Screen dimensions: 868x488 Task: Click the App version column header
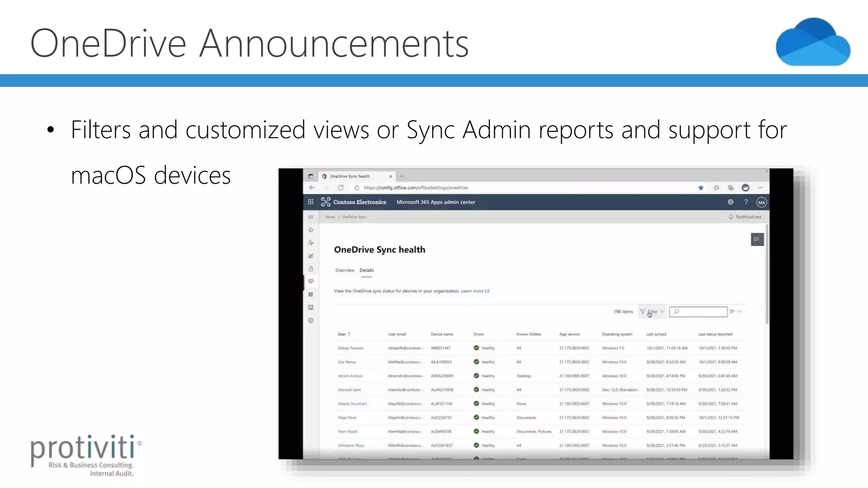569,334
